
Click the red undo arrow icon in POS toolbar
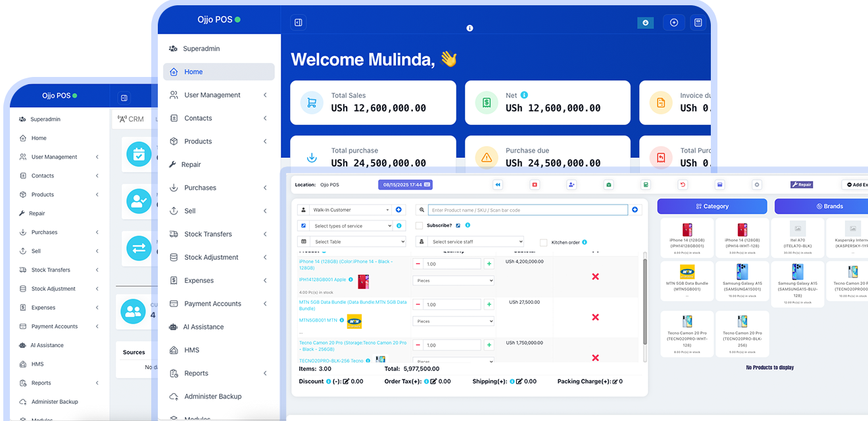tap(683, 185)
